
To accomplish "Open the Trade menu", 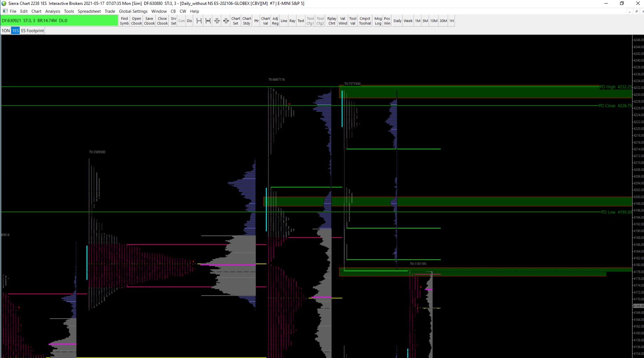I will tap(110, 11).
